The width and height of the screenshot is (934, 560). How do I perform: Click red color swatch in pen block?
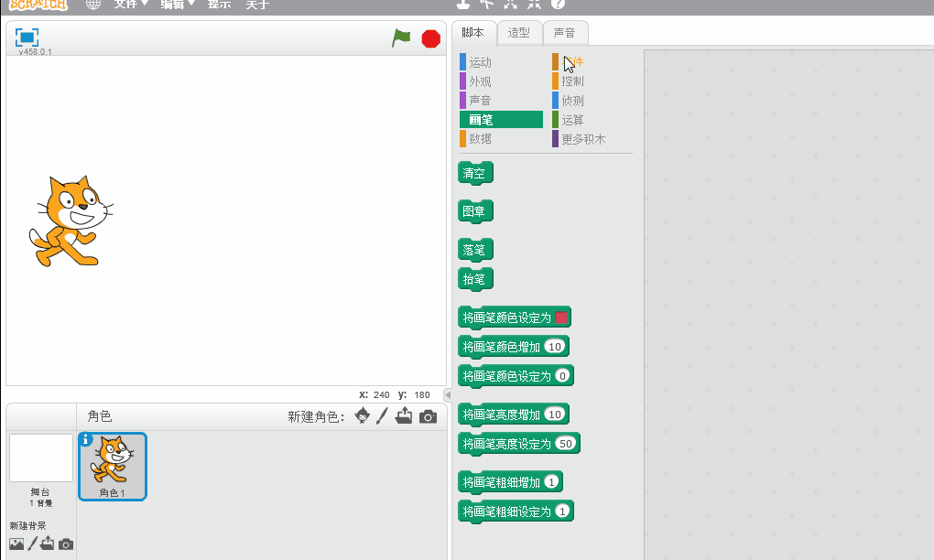pos(560,318)
